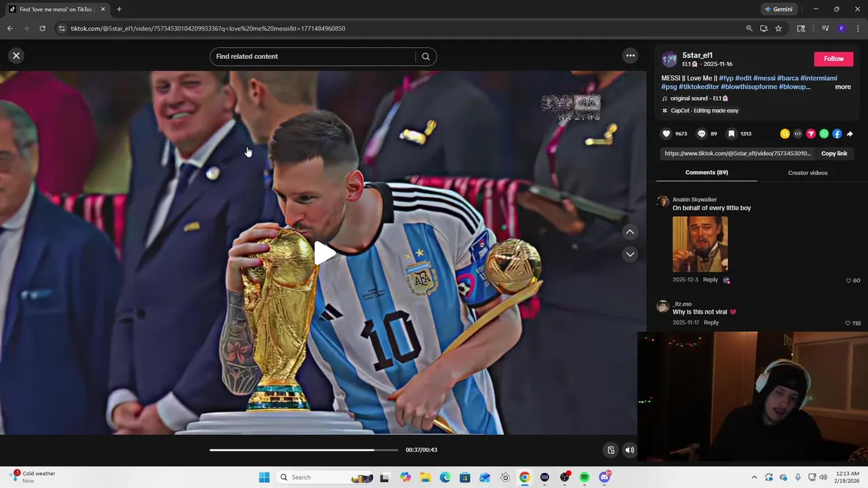Screen dimensions: 868x488
Task: Open the three-dot more options menu on video
Action: (x=630, y=56)
